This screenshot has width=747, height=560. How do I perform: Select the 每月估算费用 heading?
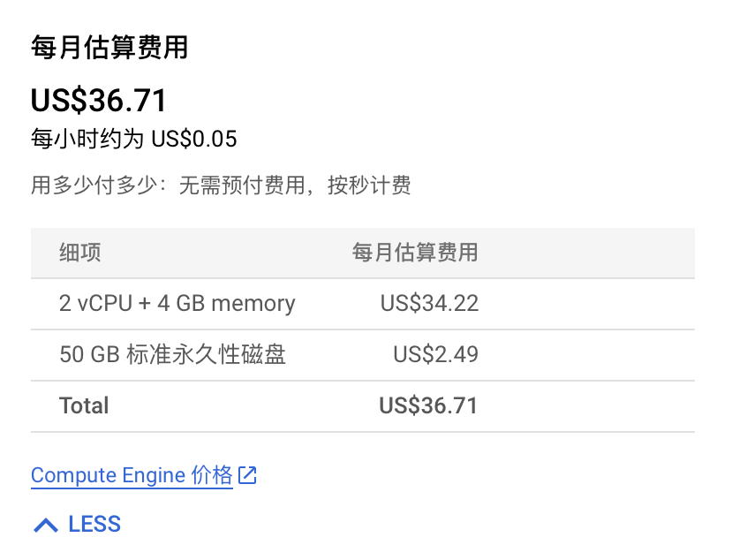109,48
